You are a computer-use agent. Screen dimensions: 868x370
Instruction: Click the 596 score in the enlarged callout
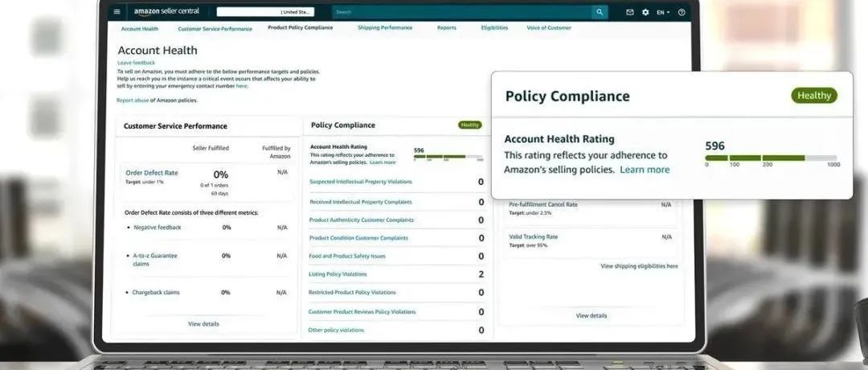click(x=714, y=146)
